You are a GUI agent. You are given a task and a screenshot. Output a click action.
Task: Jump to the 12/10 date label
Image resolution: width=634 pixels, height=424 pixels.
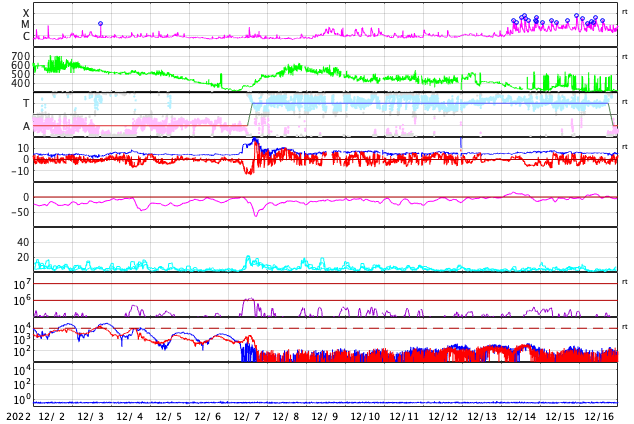[x=364, y=416]
